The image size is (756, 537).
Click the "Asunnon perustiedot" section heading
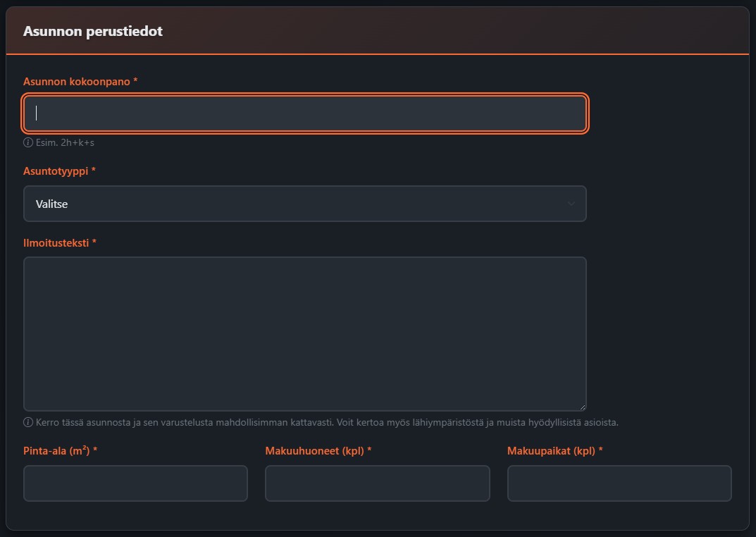point(93,32)
